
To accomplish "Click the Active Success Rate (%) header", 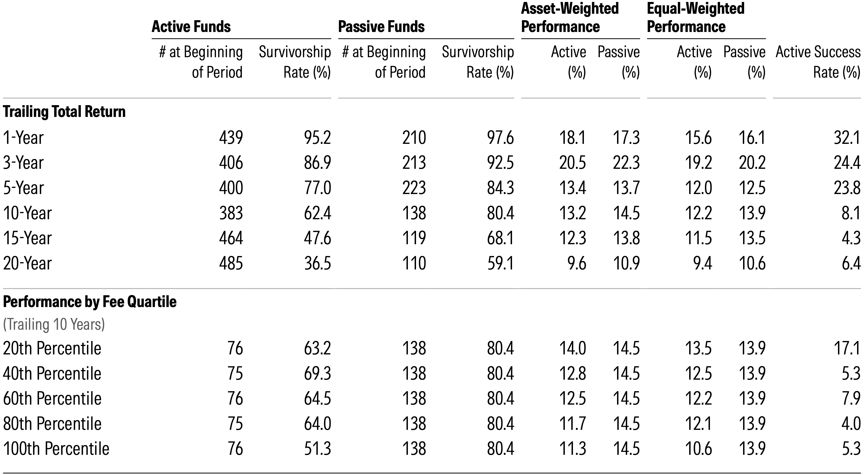I will (818, 62).
